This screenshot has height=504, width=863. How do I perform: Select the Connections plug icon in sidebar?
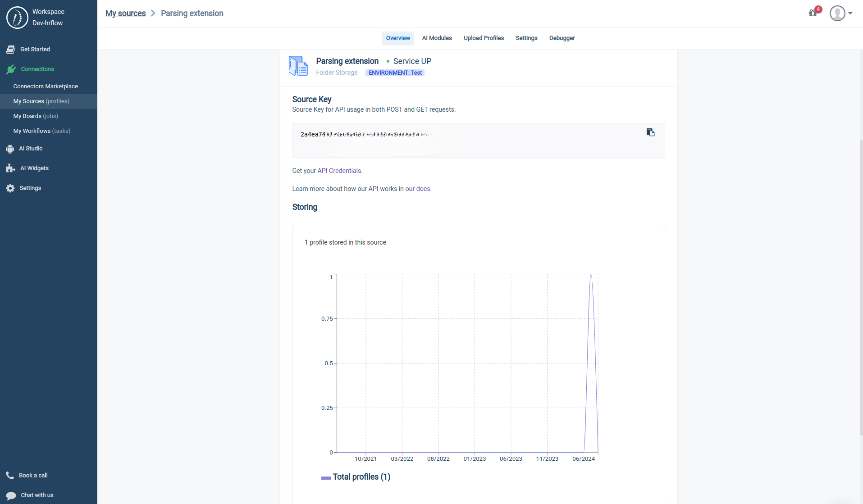tap(10, 69)
